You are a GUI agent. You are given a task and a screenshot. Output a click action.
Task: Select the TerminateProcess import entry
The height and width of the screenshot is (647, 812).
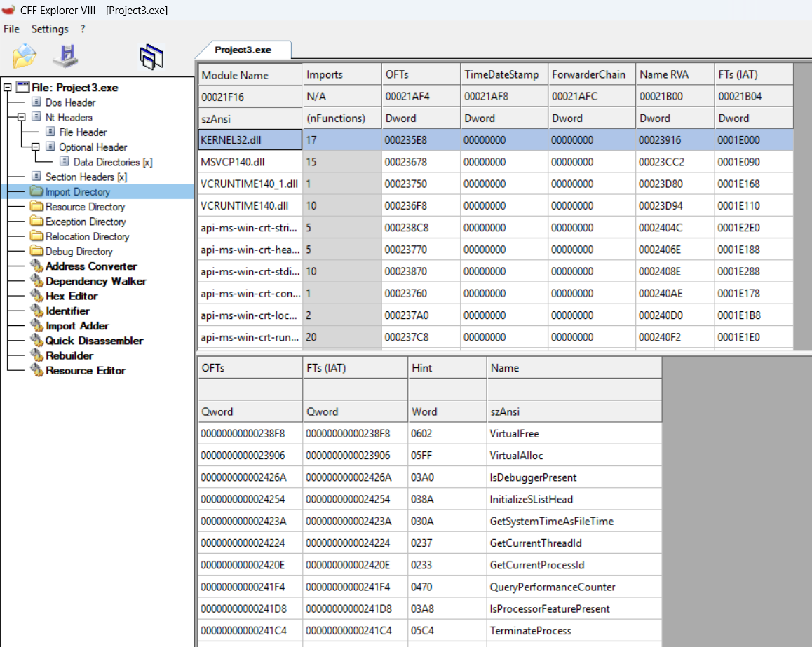430,631
